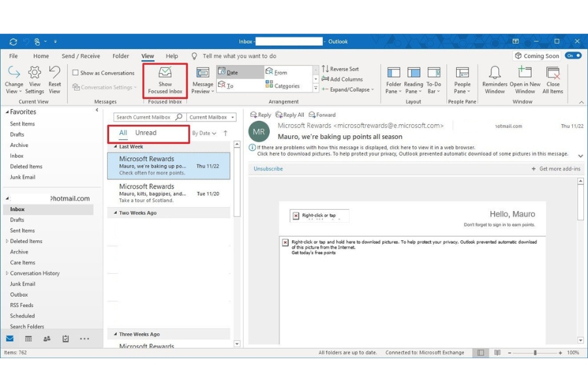Open the People icon in navigation bar

(x=46, y=338)
